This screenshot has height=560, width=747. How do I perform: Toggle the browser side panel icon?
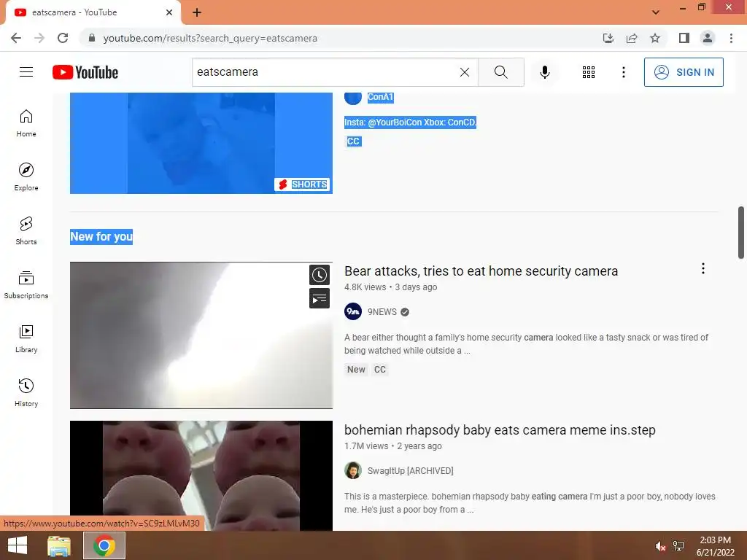pyautogui.click(x=684, y=38)
